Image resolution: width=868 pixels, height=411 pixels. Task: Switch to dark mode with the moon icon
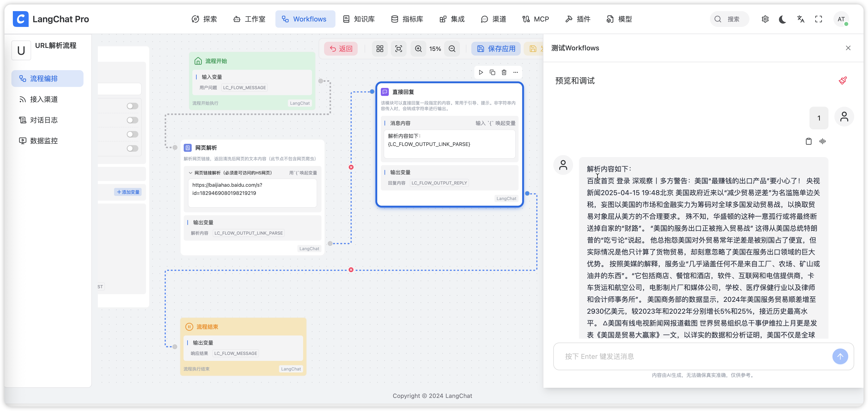[783, 19]
